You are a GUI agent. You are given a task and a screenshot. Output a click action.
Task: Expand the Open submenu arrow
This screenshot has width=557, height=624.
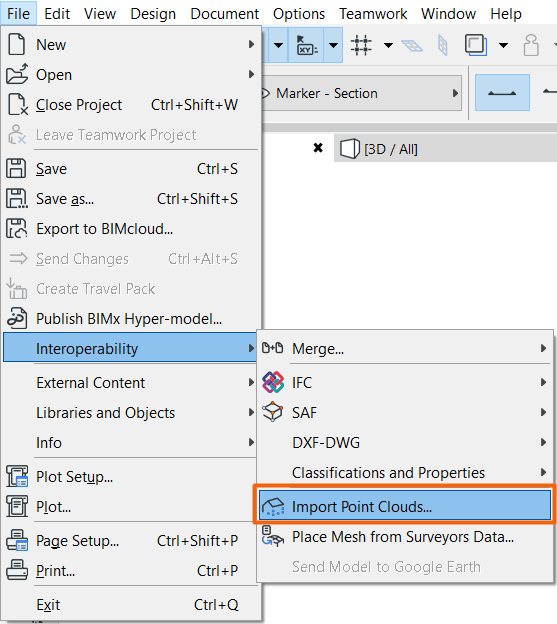tap(251, 74)
